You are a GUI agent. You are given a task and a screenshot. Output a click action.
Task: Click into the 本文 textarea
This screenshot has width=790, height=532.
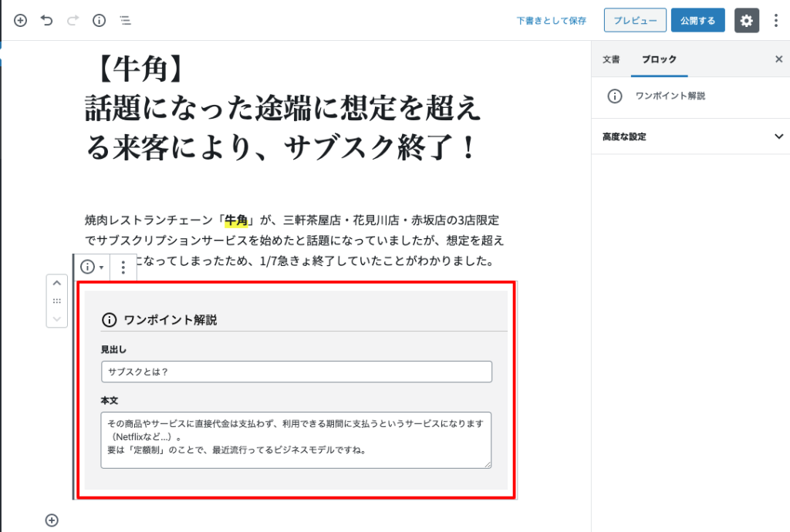pos(295,440)
